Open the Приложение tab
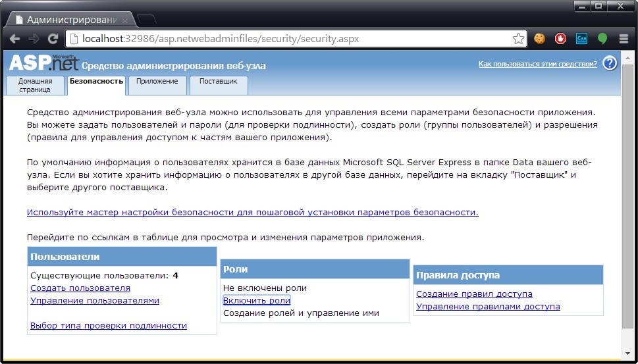 157,85
